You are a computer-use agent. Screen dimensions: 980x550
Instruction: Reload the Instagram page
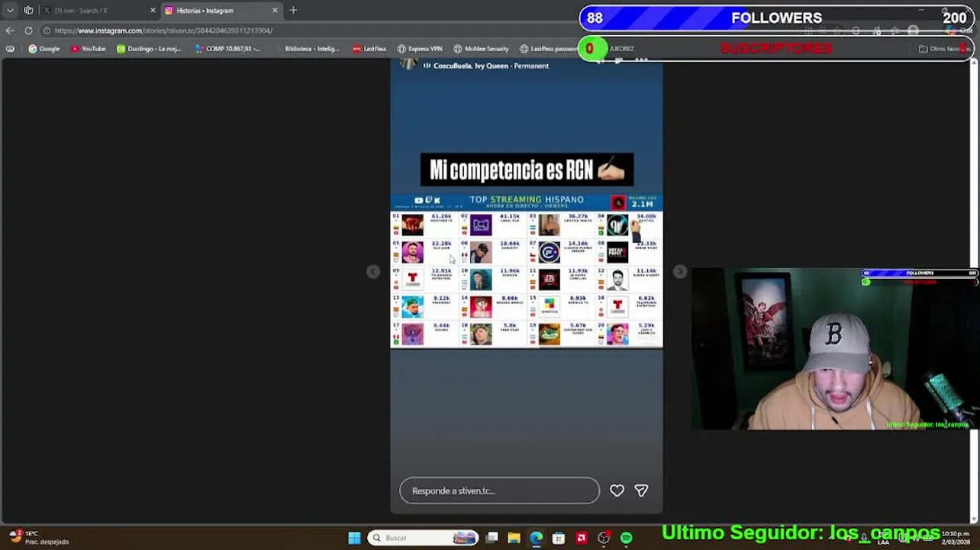tap(28, 31)
